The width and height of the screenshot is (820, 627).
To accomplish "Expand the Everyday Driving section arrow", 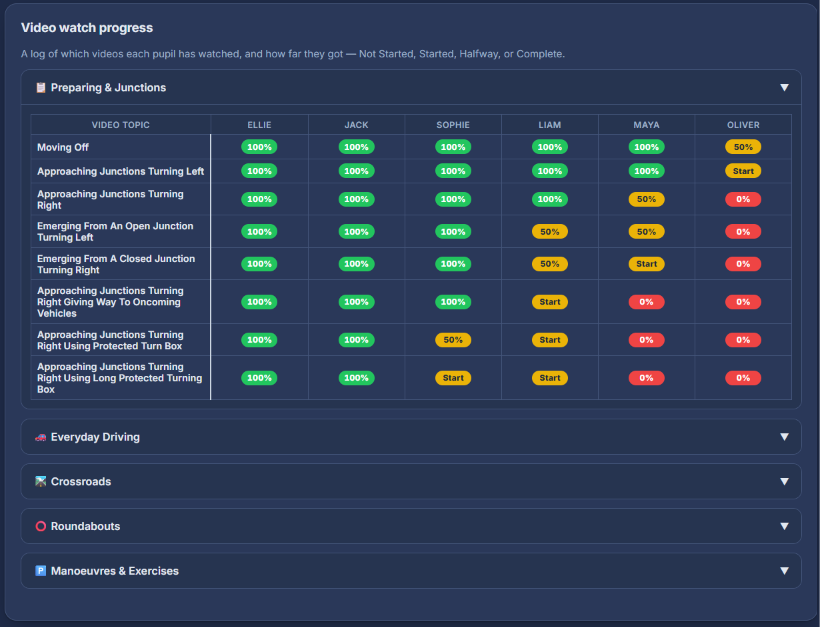I will click(784, 437).
